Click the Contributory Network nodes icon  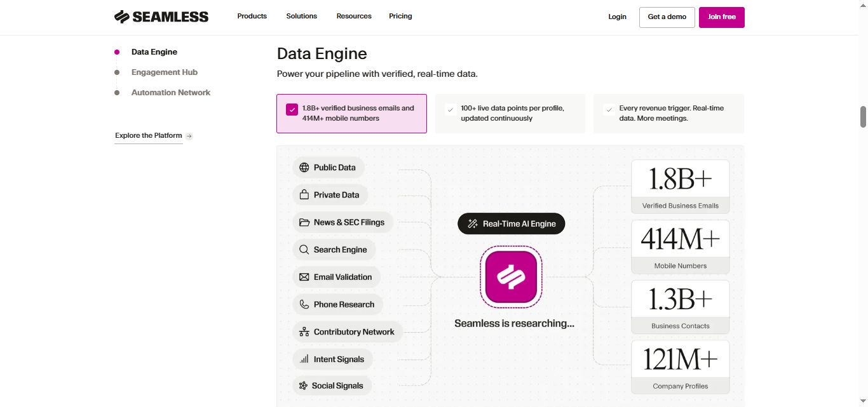tap(304, 331)
